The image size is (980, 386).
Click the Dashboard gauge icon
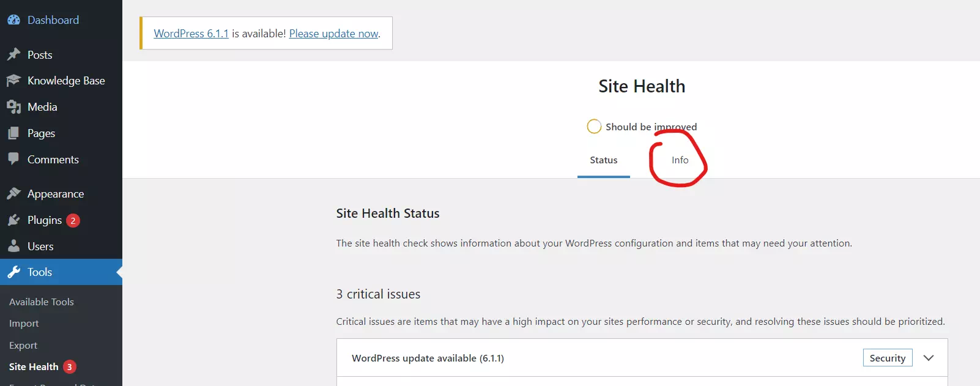tap(13, 20)
